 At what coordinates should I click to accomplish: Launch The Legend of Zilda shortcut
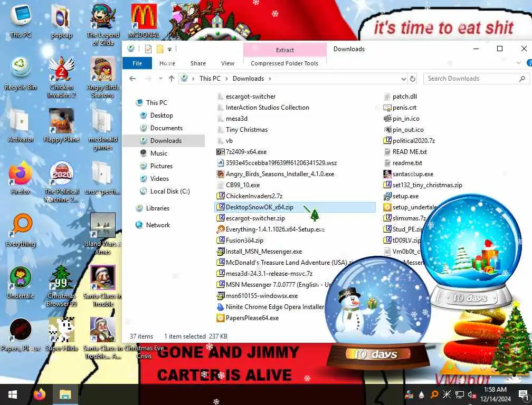(x=103, y=24)
